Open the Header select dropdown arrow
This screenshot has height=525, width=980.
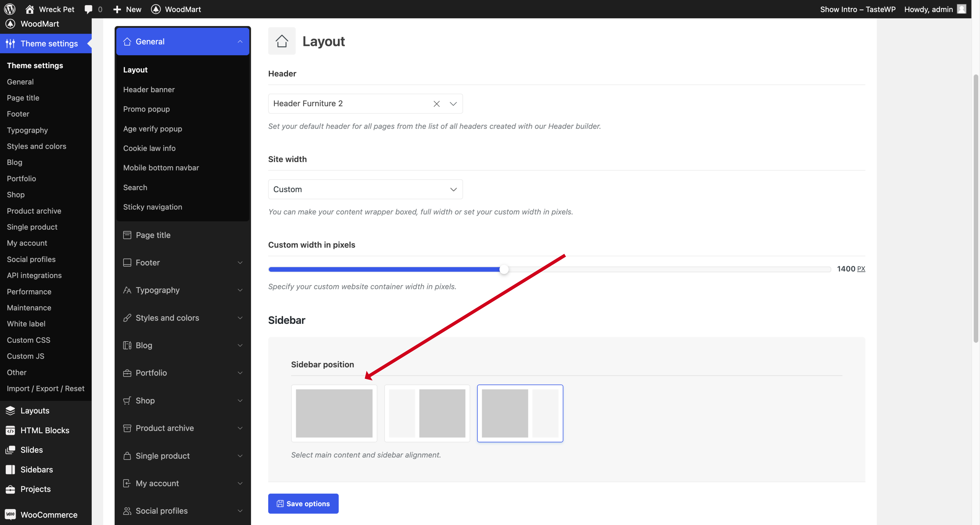(x=453, y=103)
